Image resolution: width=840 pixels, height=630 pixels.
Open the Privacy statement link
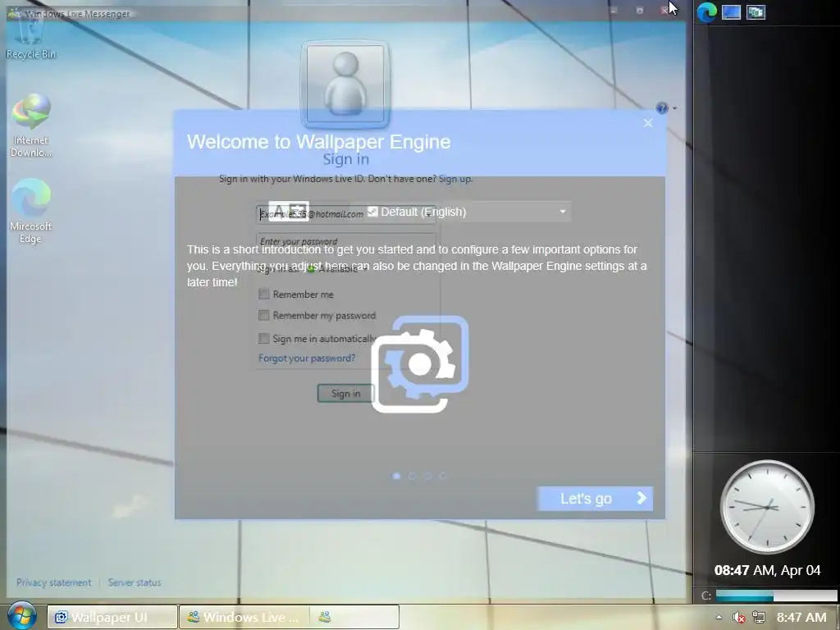pyautogui.click(x=53, y=582)
